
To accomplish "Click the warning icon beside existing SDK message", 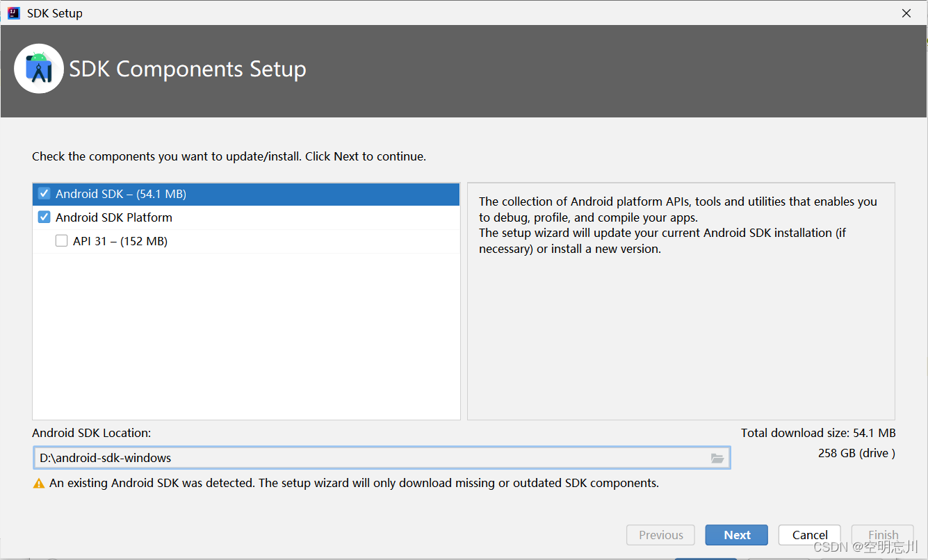I will point(39,483).
